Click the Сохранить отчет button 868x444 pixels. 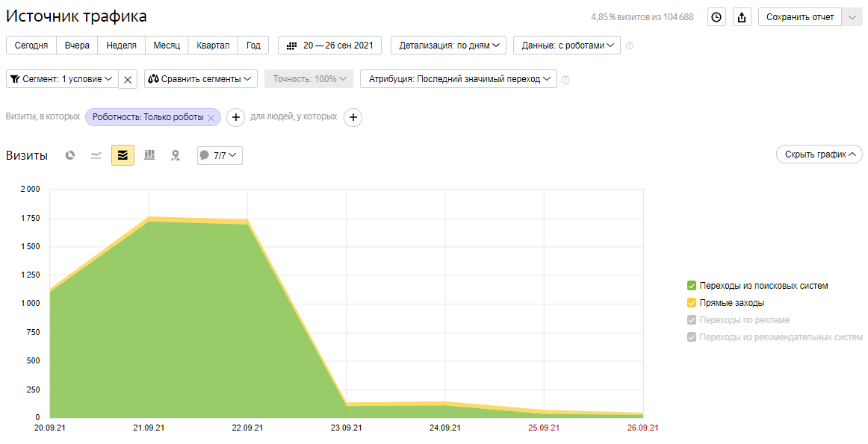click(799, 17)
